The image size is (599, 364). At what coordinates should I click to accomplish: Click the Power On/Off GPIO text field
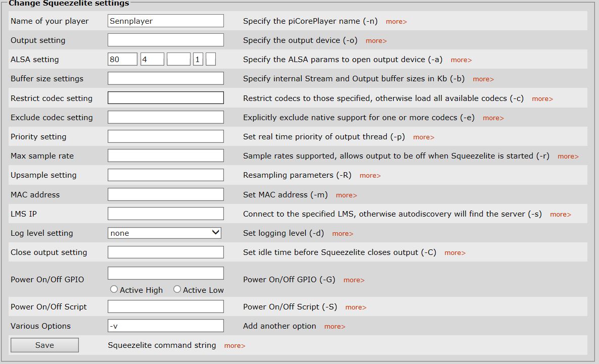(166, 273)
